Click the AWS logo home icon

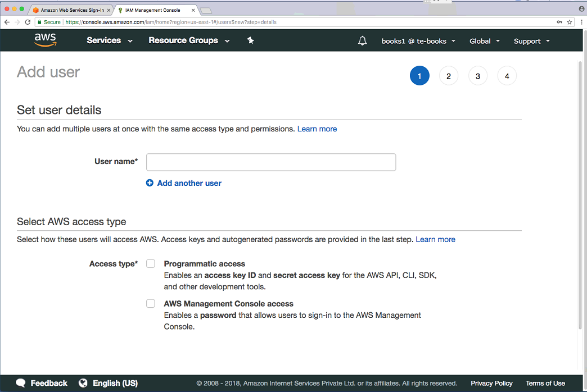point(46,40)
